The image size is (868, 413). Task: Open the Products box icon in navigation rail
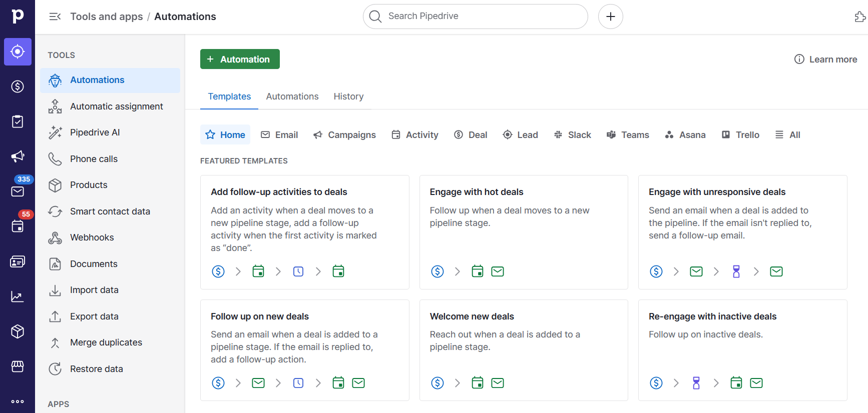(x=18, y=331)
